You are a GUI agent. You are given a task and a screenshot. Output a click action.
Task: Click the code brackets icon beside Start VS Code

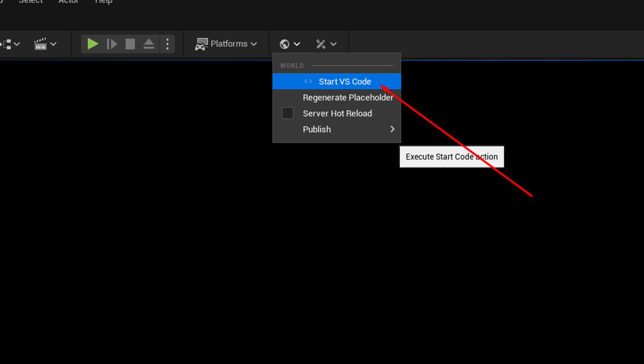[x=308, y=81]
